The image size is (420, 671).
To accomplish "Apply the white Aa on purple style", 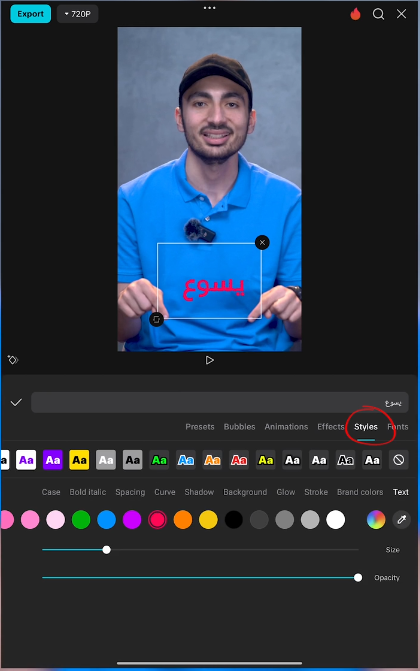I will pyautogui.click(x=53, y=460).
